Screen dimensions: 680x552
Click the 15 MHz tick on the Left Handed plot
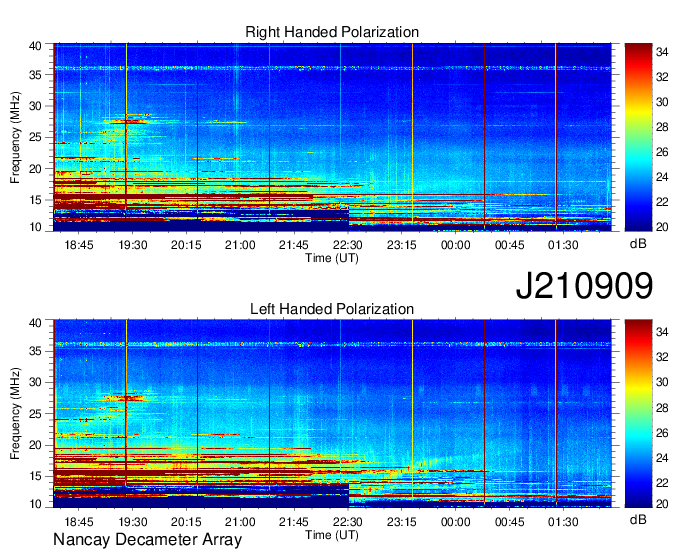35,476
